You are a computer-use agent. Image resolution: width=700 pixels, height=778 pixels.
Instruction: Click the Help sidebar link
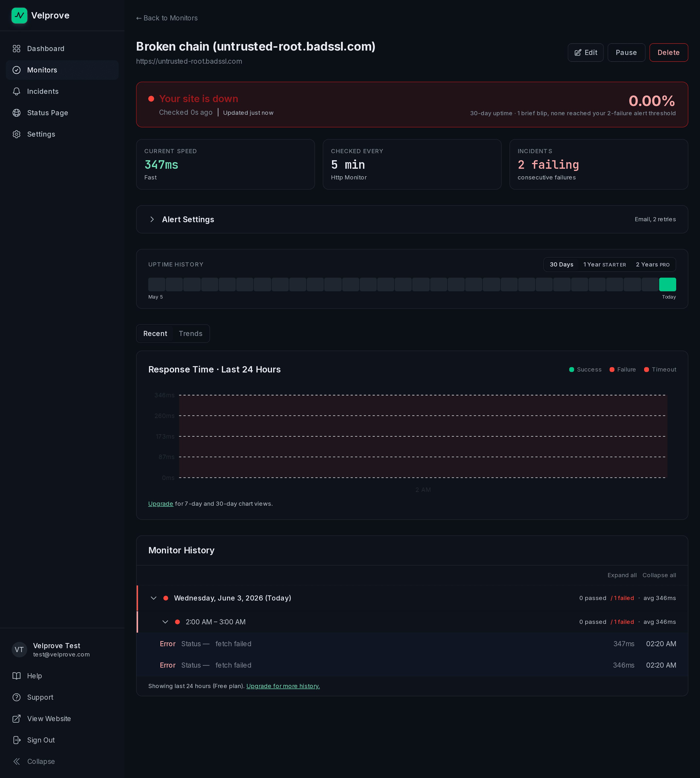[x=62, y=676]
